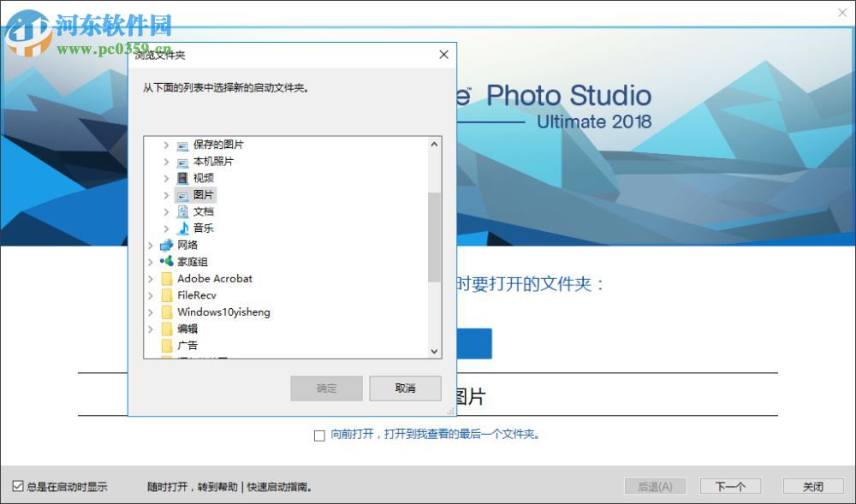Select the 家庭组 (Homegroup) icon
The image size is (856, 504).
[x=167, y=261]
